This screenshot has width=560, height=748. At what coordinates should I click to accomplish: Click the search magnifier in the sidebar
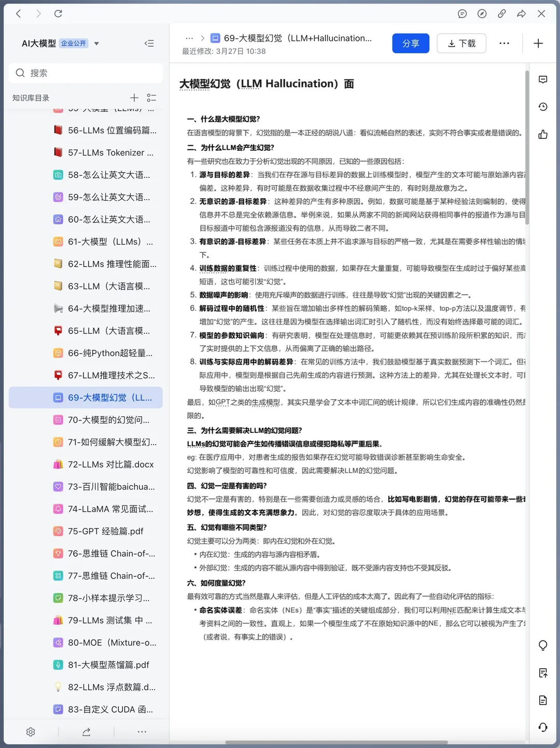(20, 73)
